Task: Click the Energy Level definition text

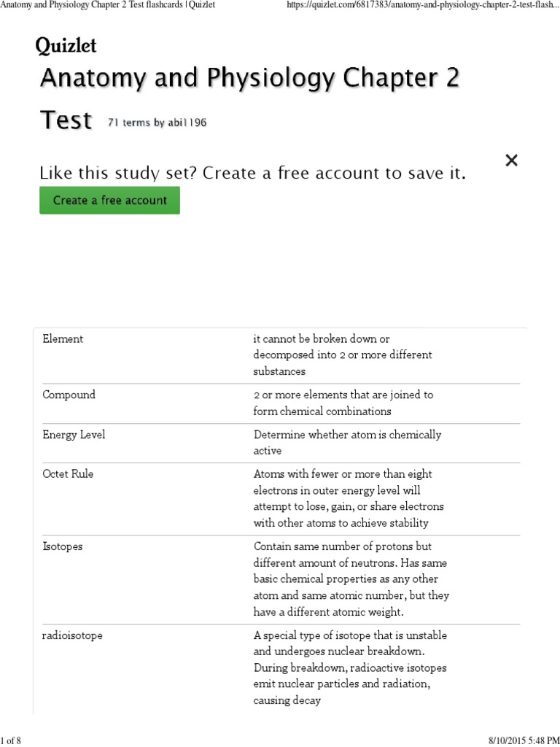Action: (x=347, y=443)
